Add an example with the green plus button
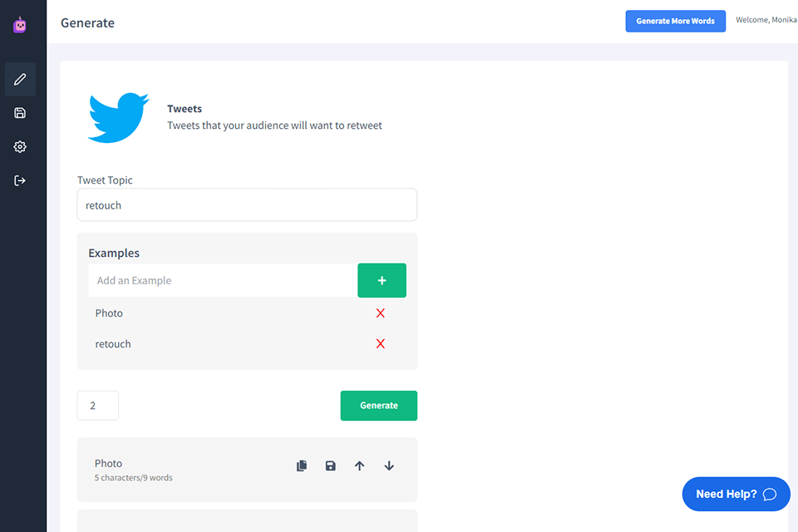 (382, 280)
